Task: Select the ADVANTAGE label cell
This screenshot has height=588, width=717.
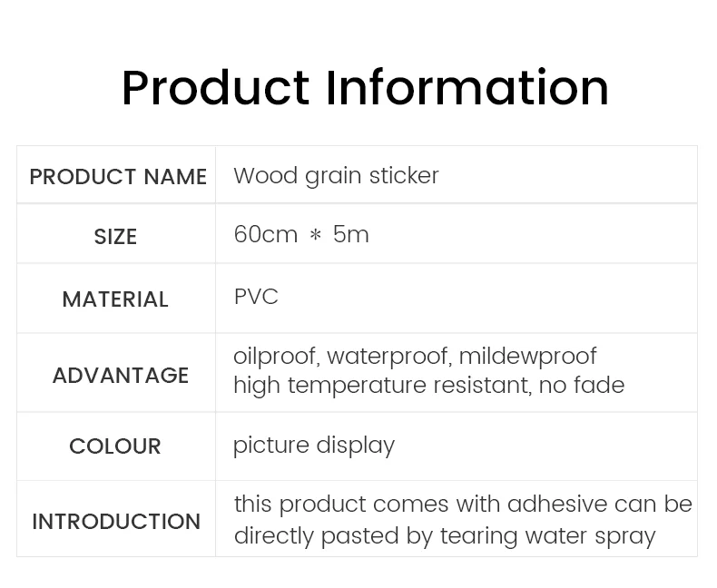Action: point(116,373)
